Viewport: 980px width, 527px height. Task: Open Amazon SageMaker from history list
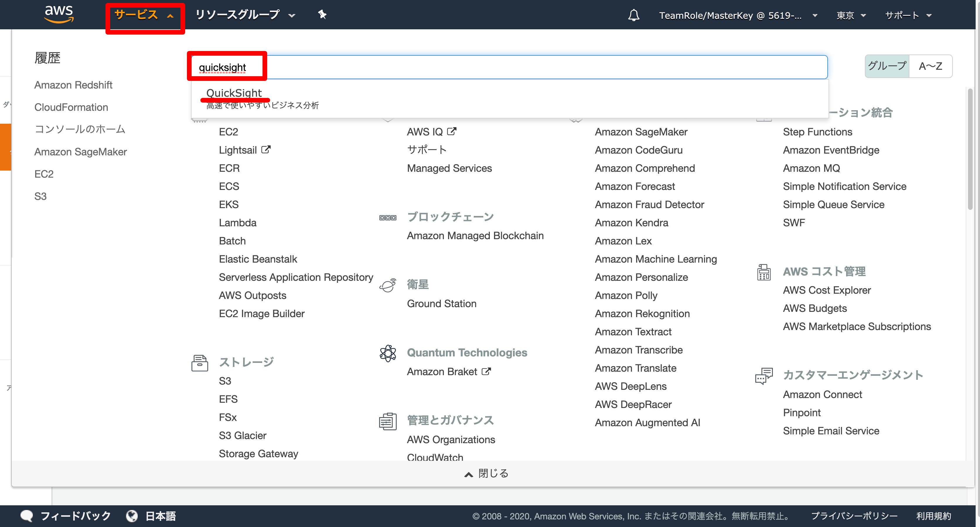pos(81,152)
